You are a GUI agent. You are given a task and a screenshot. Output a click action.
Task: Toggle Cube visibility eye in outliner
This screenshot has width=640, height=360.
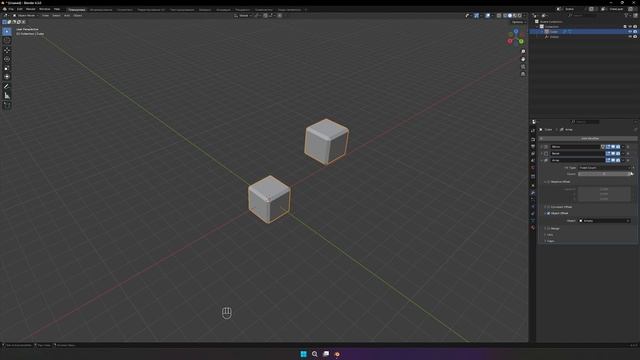[630, 31]
